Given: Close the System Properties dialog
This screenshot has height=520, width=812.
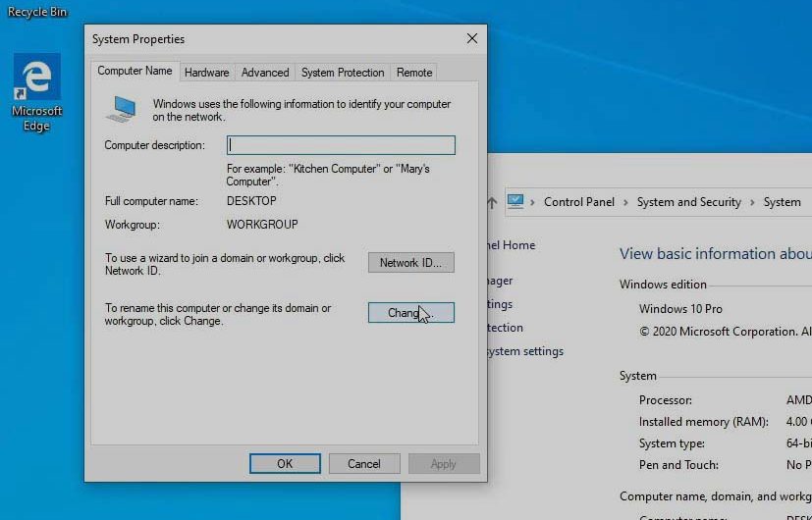Looking at the screenshot, I should pos(471,39).
